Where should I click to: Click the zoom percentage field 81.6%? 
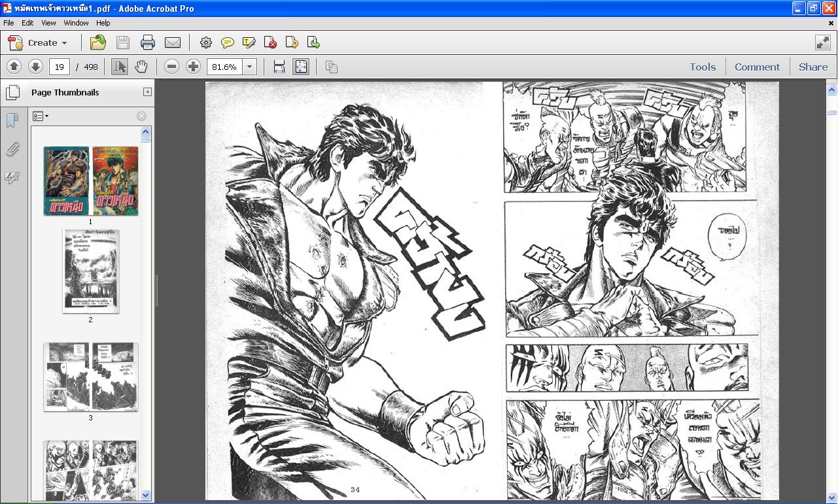(224, 67)
